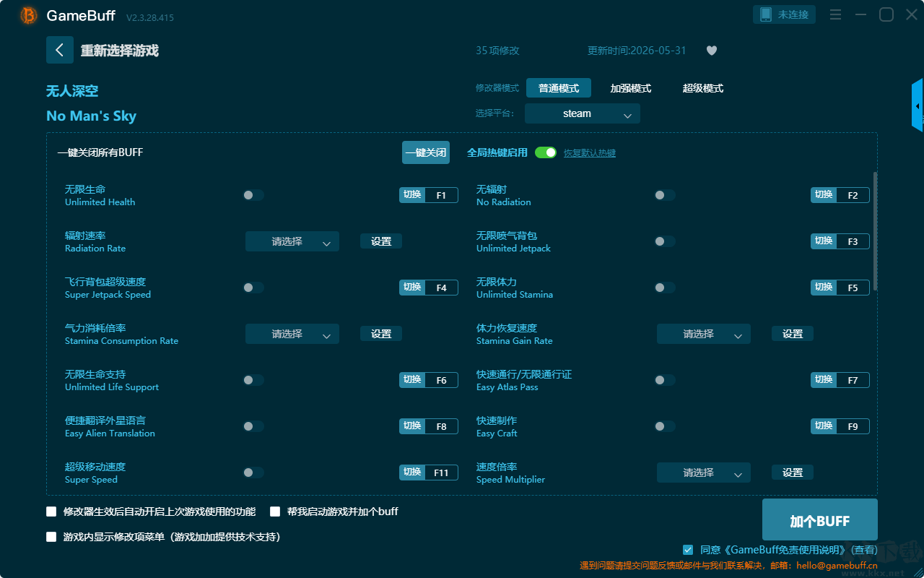Screen dimensions: 924x578
Task: Click the F3 hotkey field for Unlimited Jetpack
Action: (x=853, y=241)
